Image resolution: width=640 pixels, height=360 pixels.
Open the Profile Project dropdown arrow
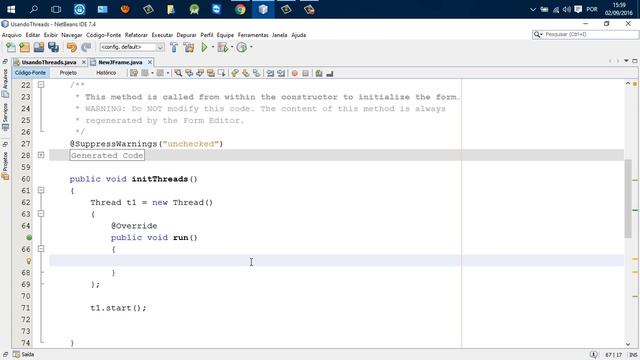tap(251, 47)
